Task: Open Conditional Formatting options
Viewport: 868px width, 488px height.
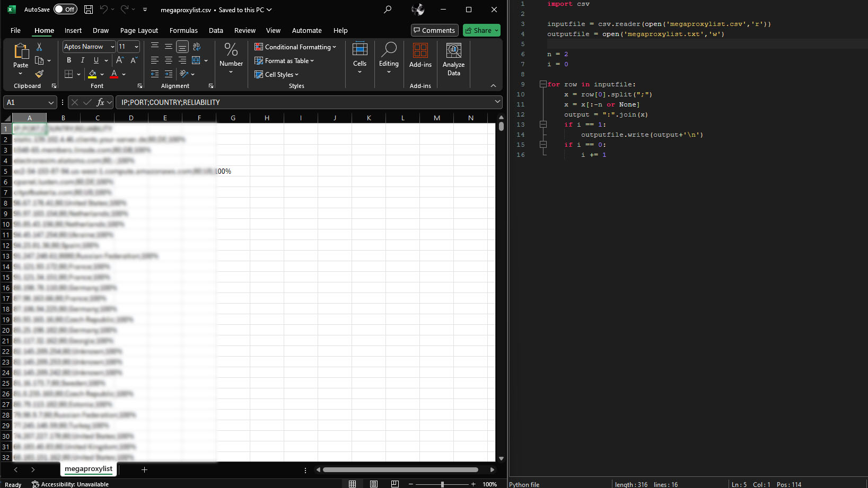Action: [295, 47]
